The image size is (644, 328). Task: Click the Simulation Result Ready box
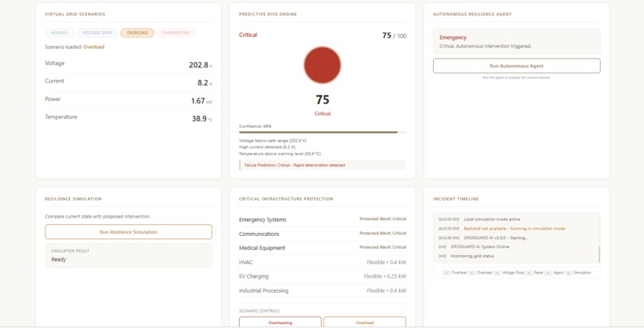pos(129,256)
